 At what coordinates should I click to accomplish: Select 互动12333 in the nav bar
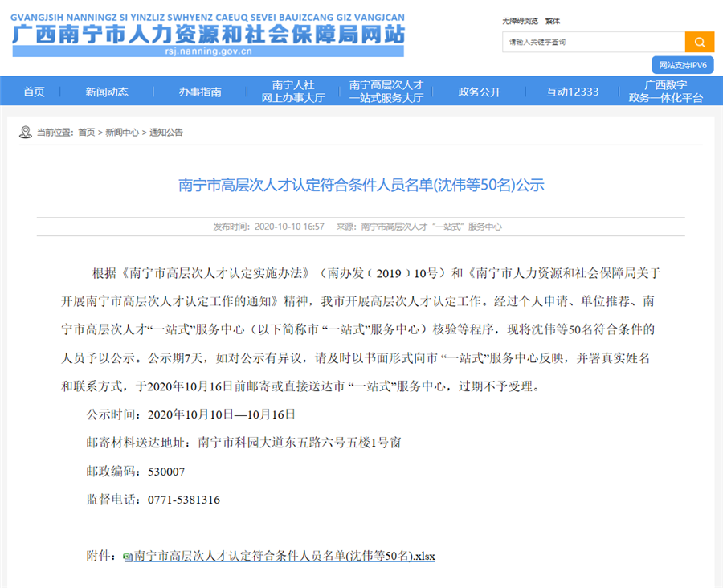(x=573, y=92)
